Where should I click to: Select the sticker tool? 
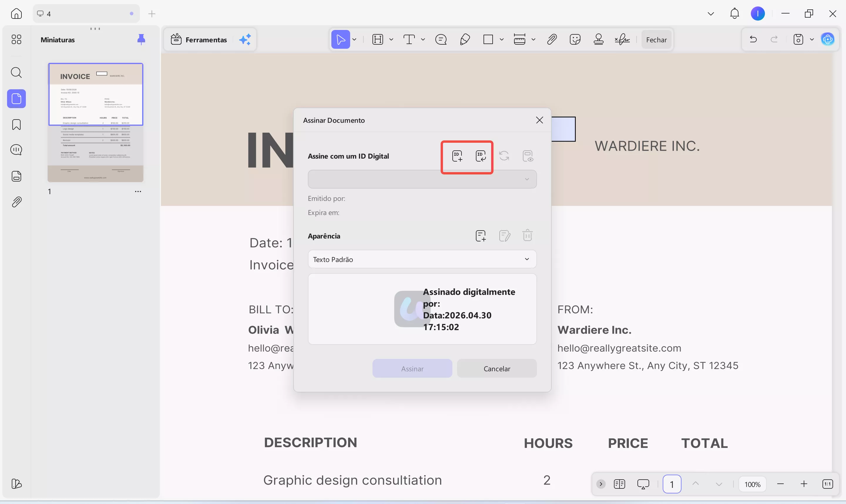[575, 39]
